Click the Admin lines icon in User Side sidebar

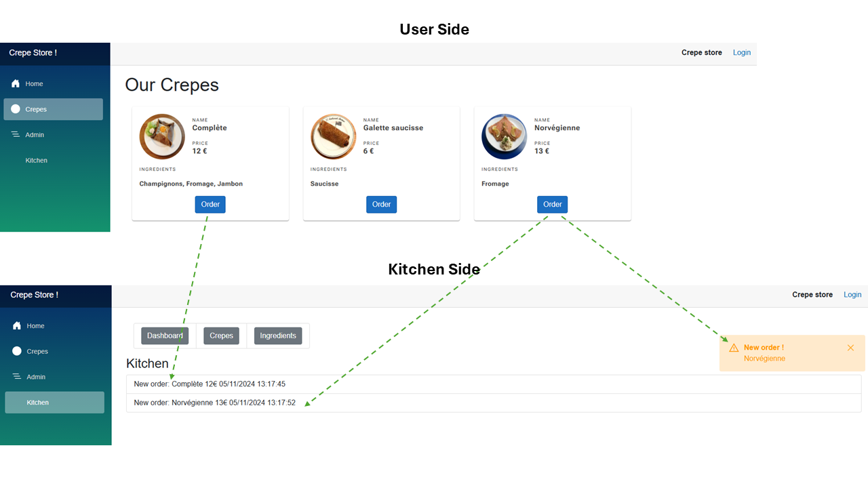16,135
